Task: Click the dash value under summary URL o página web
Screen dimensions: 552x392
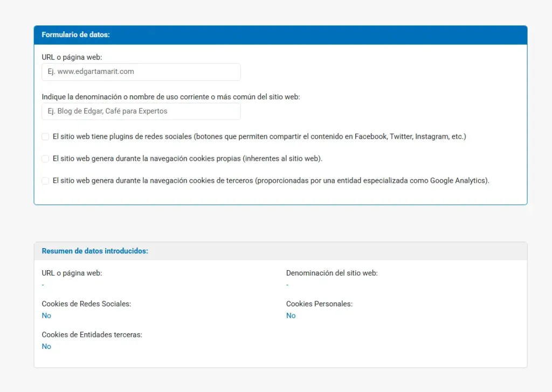Action: [43, 285]
